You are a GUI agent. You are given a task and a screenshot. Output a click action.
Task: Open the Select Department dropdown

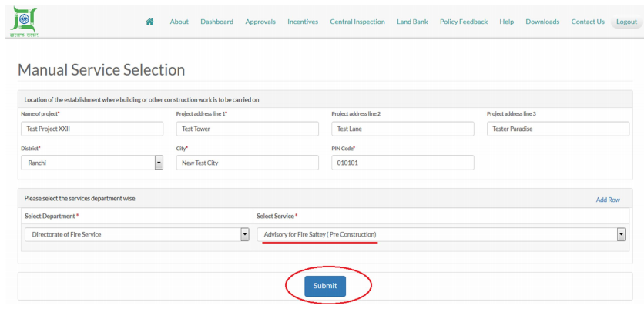137,234
